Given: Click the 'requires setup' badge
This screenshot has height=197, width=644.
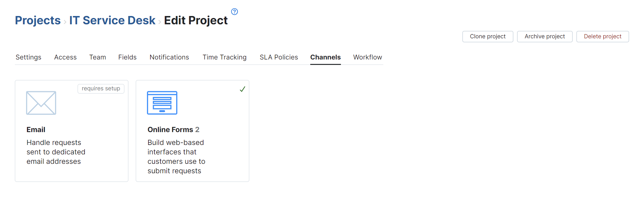Looking at the screenshot, I should 101,89.
